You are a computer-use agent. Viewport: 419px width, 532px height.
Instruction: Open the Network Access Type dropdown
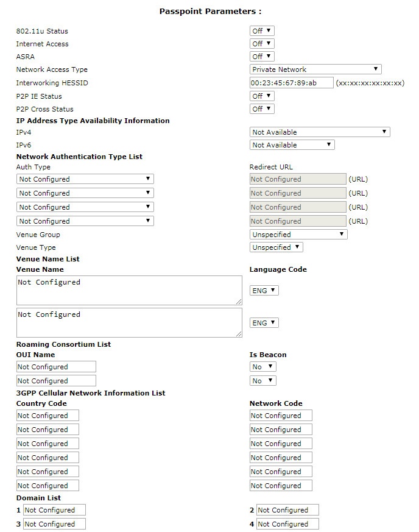(315, 69)
